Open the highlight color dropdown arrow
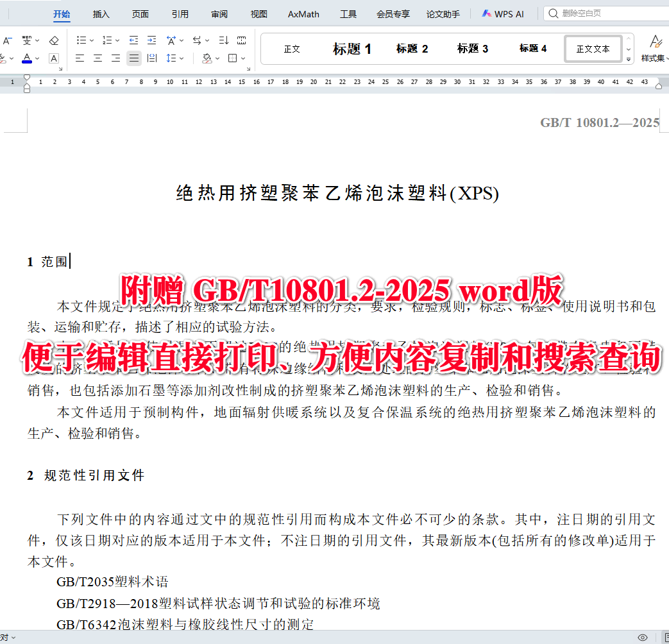669x644 pixels. click(x=12, y=58)
